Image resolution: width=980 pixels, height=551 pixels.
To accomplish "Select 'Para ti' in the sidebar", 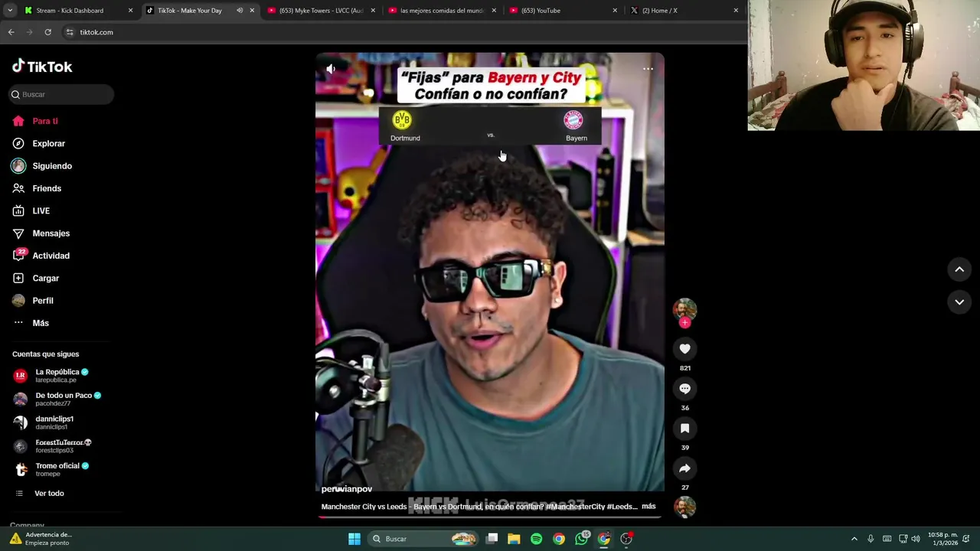I will (35, 121).
